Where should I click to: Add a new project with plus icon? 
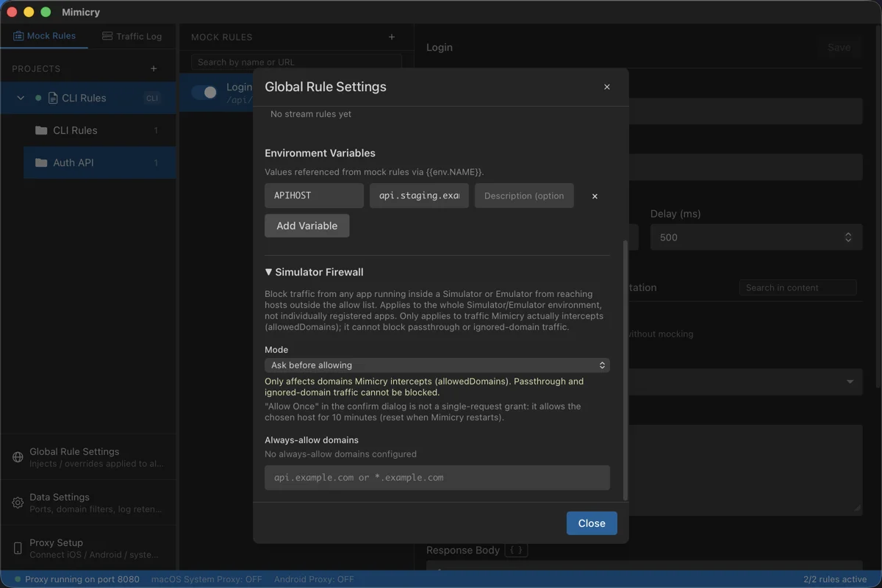click(154, 68)
